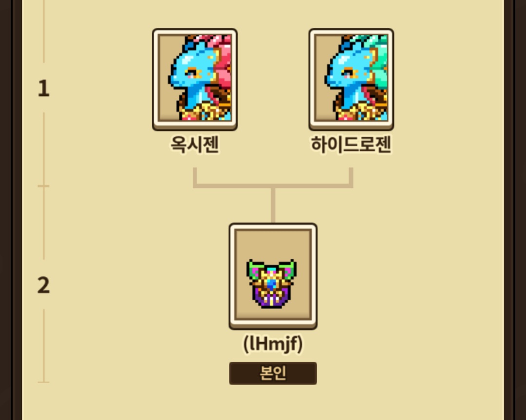
Task: Click the 옥시젠 name label
Action: click(x=195, y=145)
